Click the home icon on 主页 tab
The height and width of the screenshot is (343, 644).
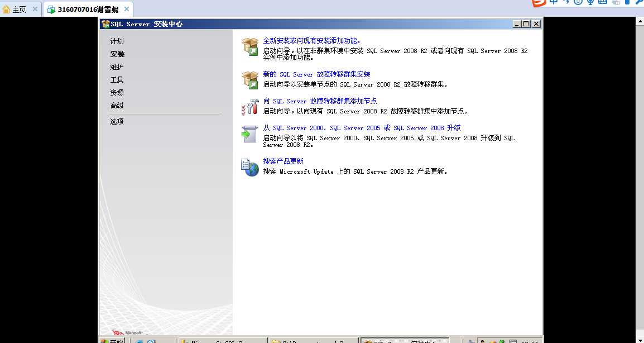click(x=6, y=9)
